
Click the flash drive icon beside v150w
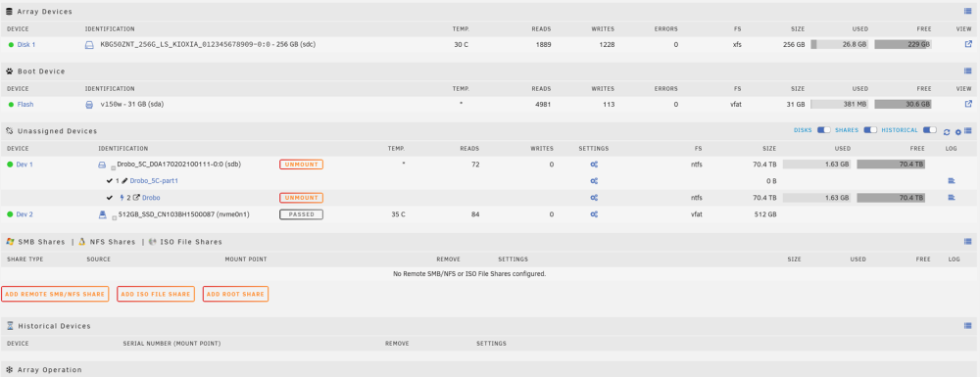click(89, 105)
